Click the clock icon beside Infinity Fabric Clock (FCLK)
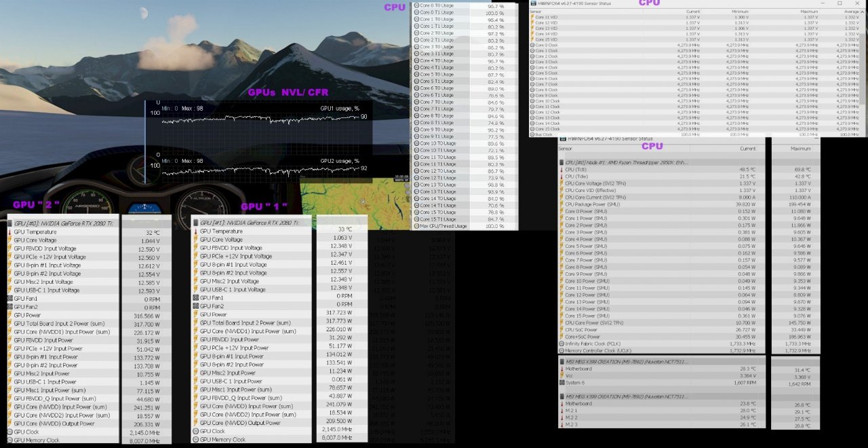The image size is (868, 448). point(561,344)
